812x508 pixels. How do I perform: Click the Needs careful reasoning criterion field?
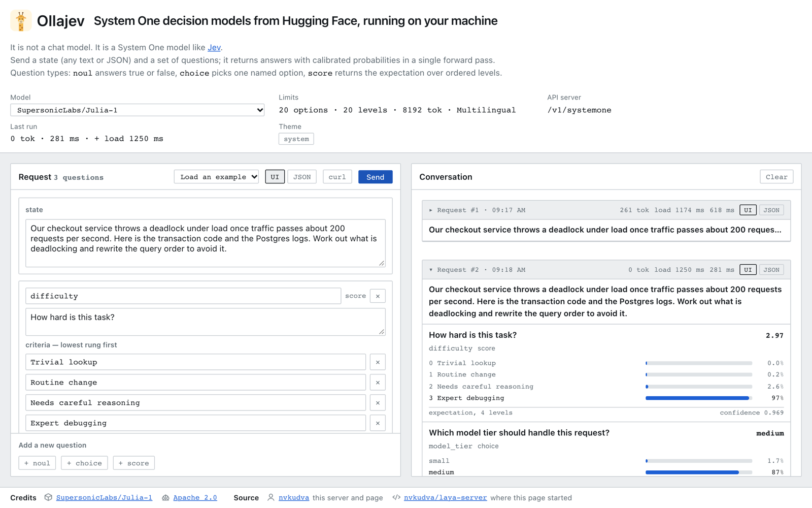[x=195, y=403]
